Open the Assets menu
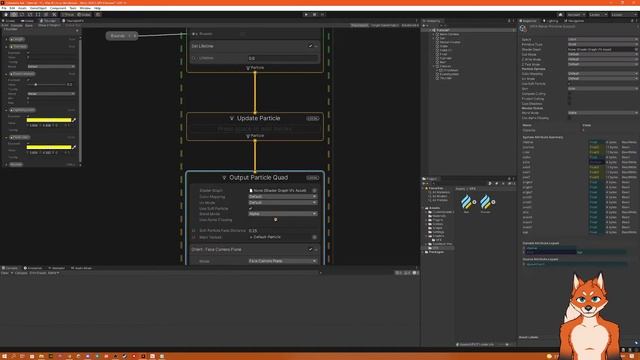Viewport: 640px width, 360px height. point(22,8)
